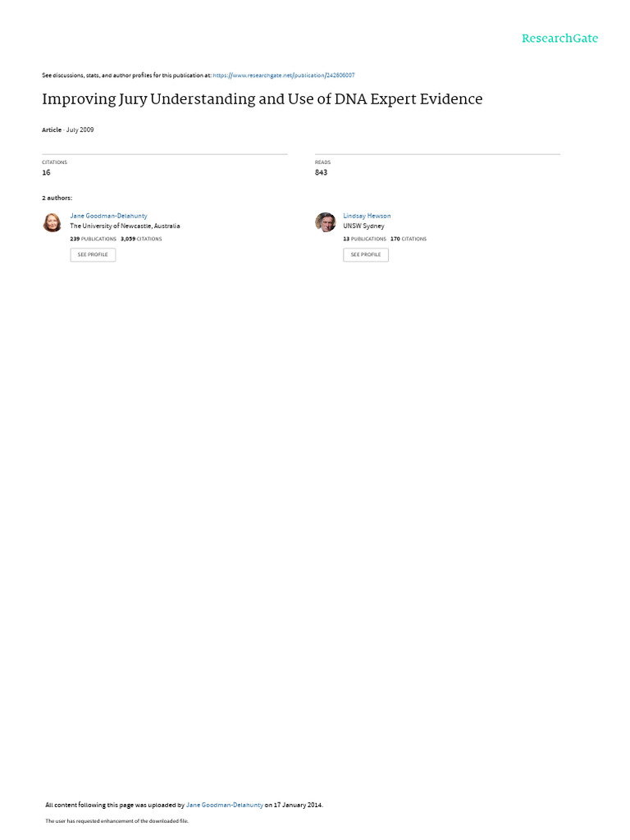This screenshot has height=840, width=630.
Task: Click SEE PROFILE under Jane Goodman-Delahunty
Action: pos(93,254)
